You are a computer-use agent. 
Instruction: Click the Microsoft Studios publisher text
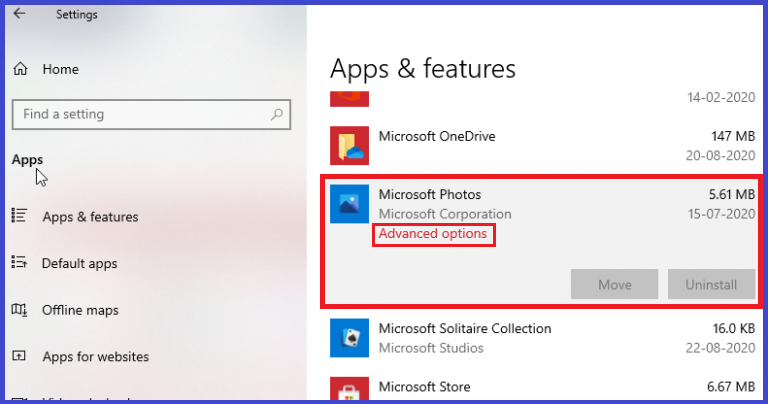coord(431,348)
